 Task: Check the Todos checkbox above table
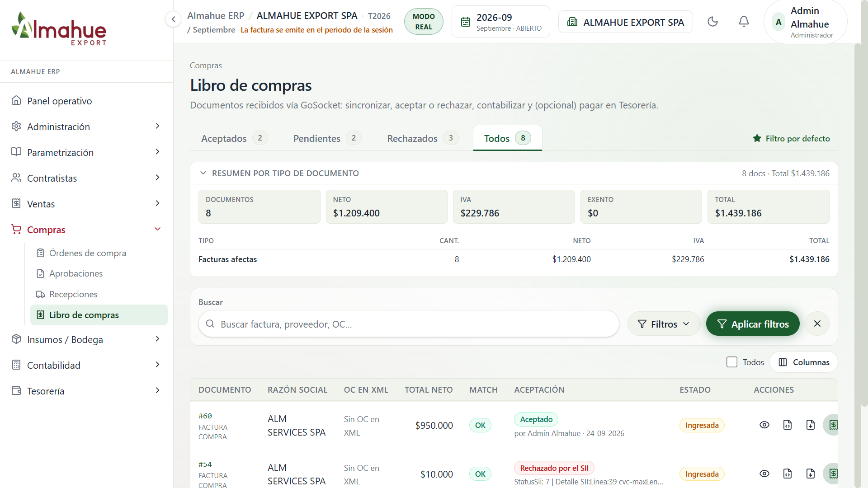point(732,362)
